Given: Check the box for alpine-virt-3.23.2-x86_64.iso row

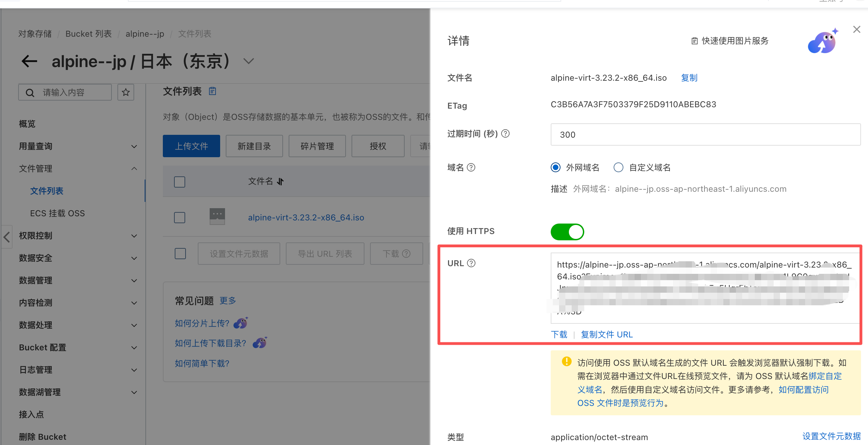Looking at the screenshot, I should click(x=180, y=217).
